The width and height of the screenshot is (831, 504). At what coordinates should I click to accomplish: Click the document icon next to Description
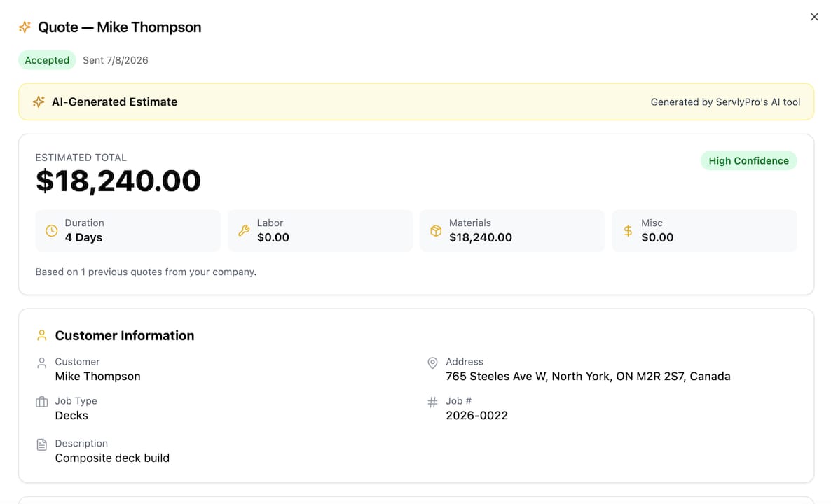(42, 444)
